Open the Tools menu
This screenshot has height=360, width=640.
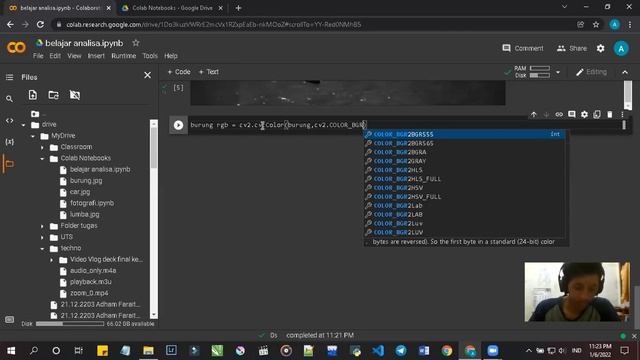click(x=150, y=56)
